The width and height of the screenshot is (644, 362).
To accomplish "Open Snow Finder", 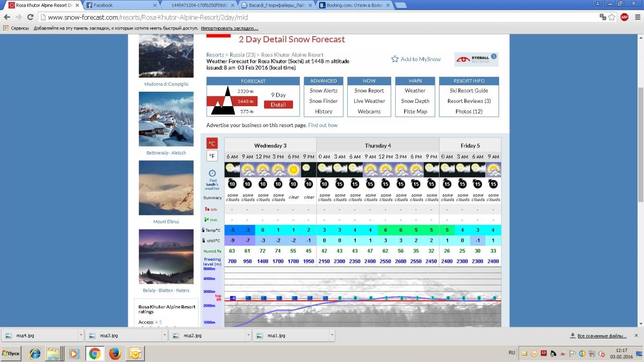I will pos(324,101).
